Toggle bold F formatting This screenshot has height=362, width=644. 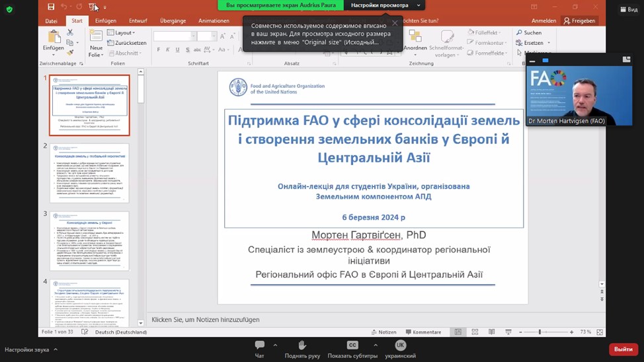click(159, 50)
